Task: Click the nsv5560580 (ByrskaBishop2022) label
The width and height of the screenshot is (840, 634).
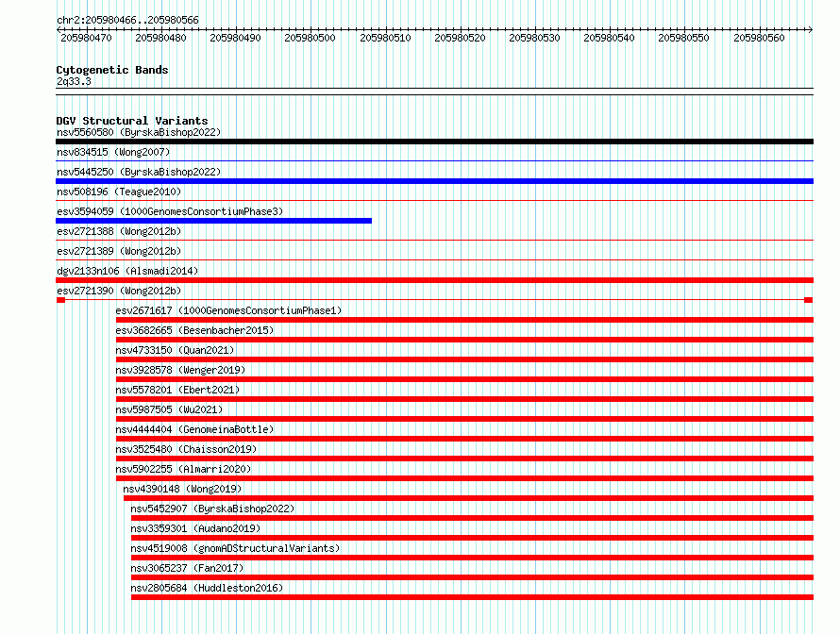Action: click(x=139, y=132)
